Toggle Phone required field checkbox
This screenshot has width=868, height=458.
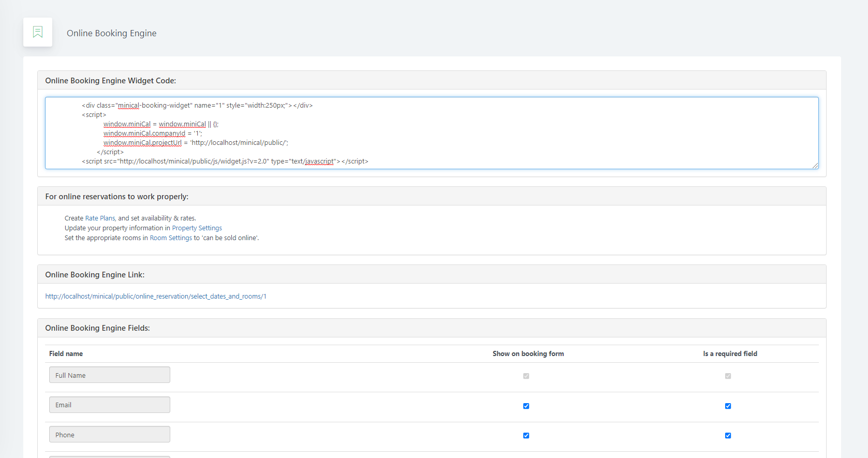point(728,435)
